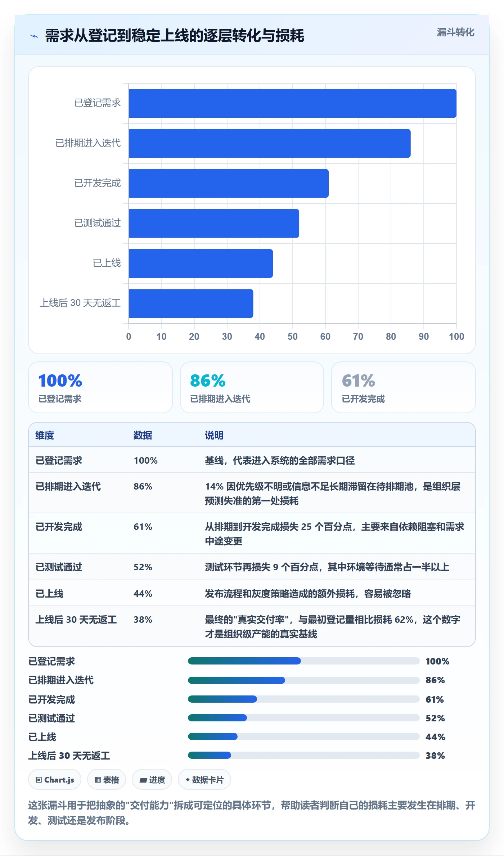Click the 说明 column header
The width and height of the screenshot is (504, 856).
coord(214,435)
